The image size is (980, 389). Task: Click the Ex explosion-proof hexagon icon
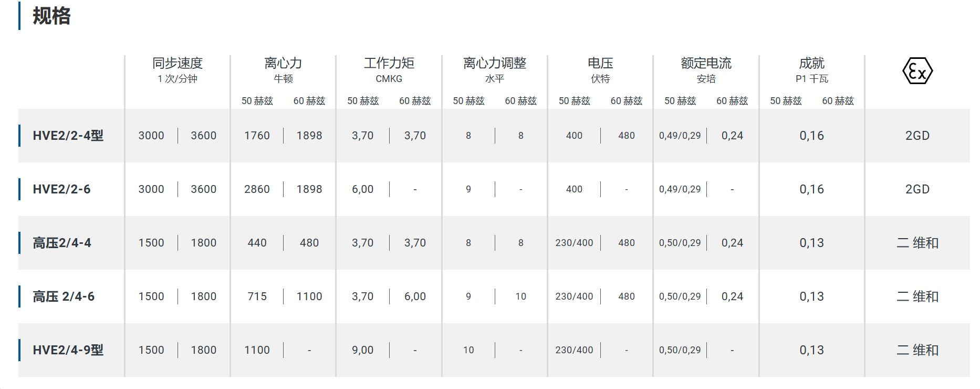tap(917, 71)
